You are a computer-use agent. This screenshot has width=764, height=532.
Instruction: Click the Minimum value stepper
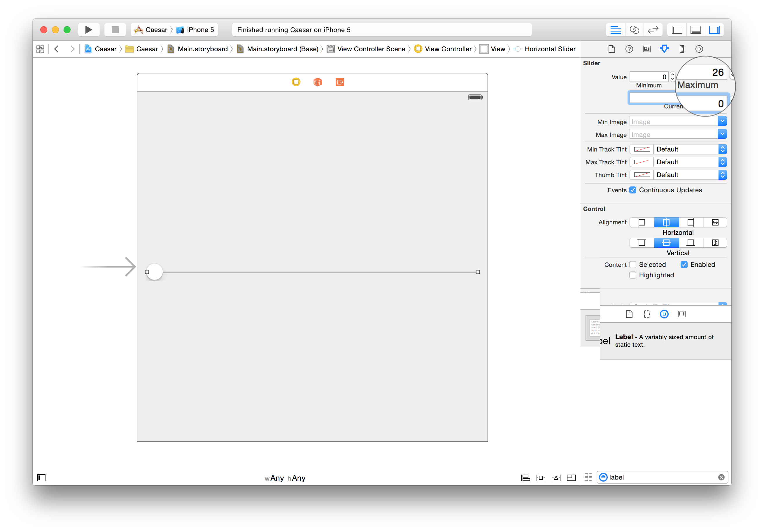(x=672, y=77)
